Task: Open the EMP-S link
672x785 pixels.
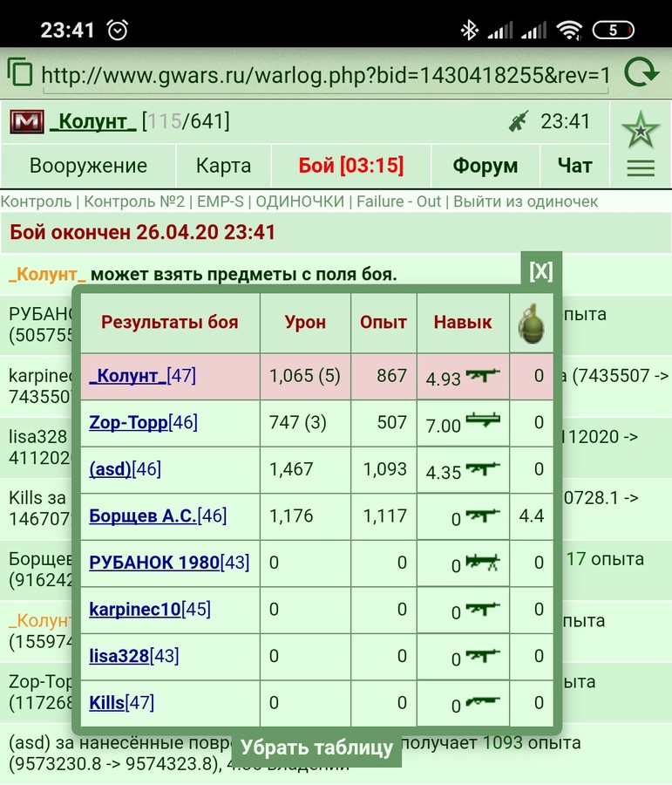Action: [221, 201]
